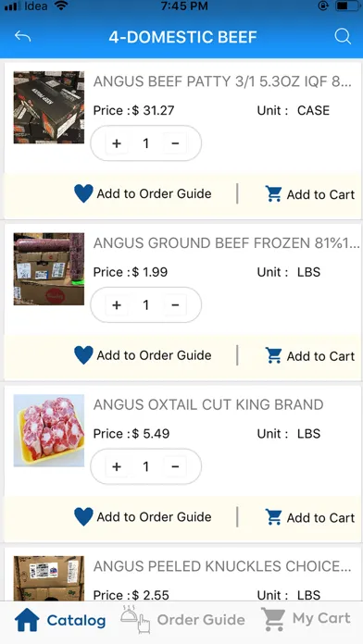Open Angus Peeled Knuckles Choice item title

click(222, 566)
